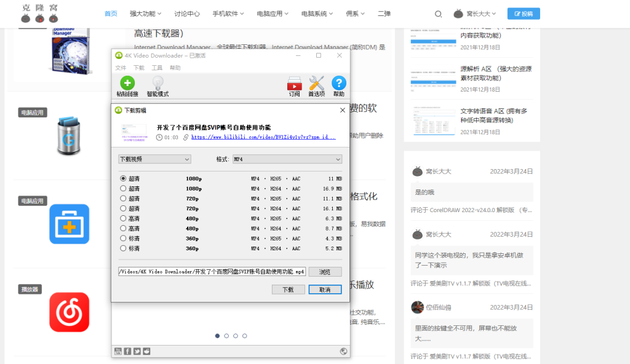Click the first carousel pagination dot

pos(217,336)
